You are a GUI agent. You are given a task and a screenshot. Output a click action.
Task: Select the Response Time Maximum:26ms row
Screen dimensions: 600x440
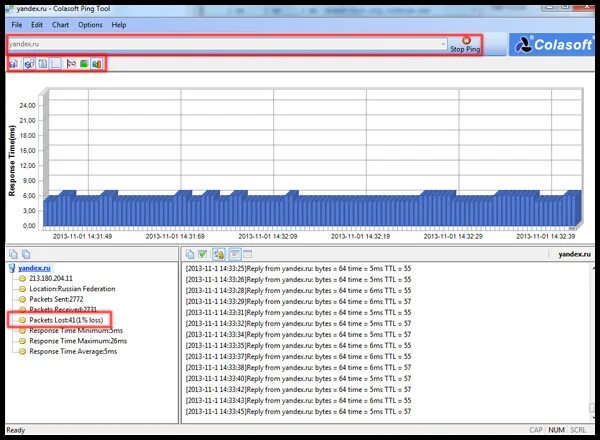click(x=78, y=341)
